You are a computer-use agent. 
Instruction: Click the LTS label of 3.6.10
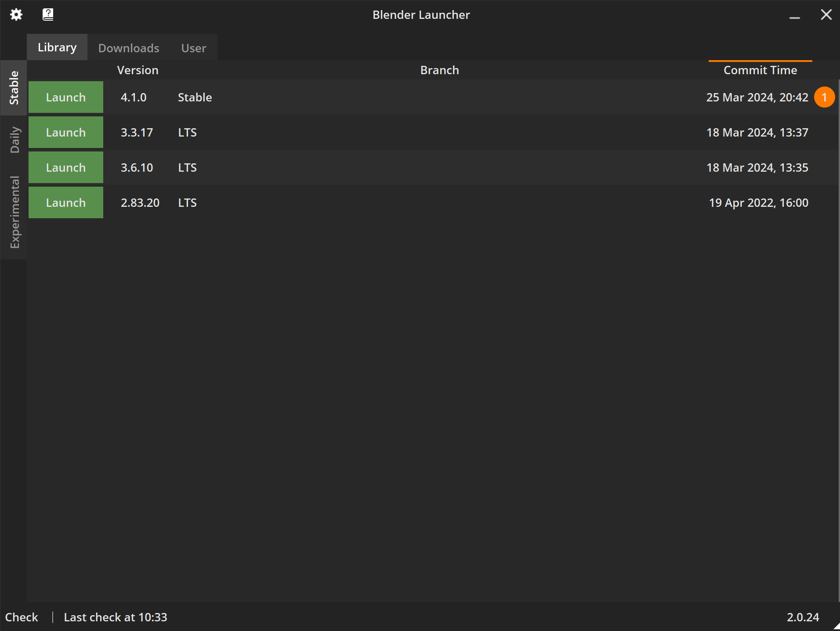click(187, 167)
